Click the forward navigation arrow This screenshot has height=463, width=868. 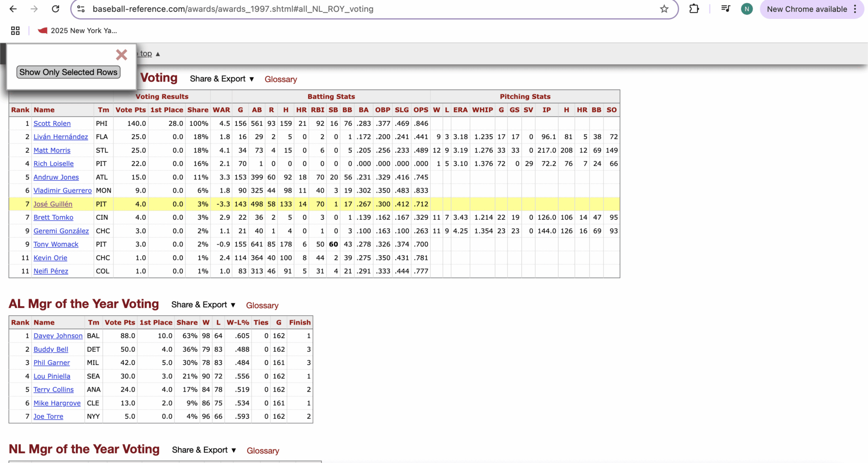pyautogui.click(x=34, y=9)
